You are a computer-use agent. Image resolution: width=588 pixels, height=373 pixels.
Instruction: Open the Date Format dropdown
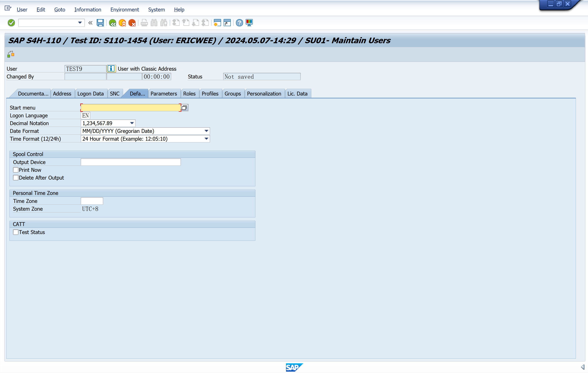coord(206,131)
